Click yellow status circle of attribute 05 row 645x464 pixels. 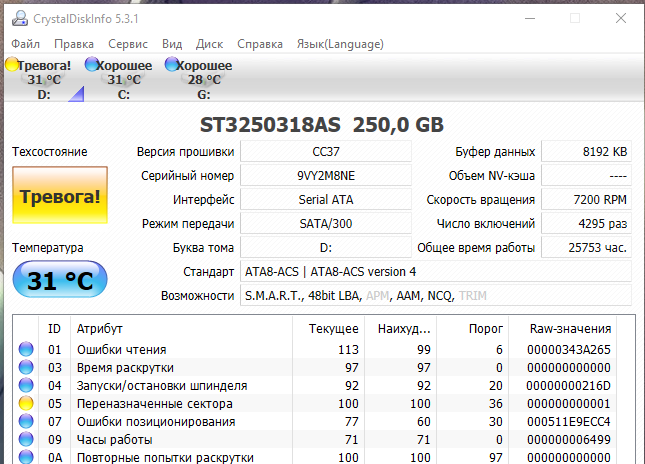(x=26, y=404)
